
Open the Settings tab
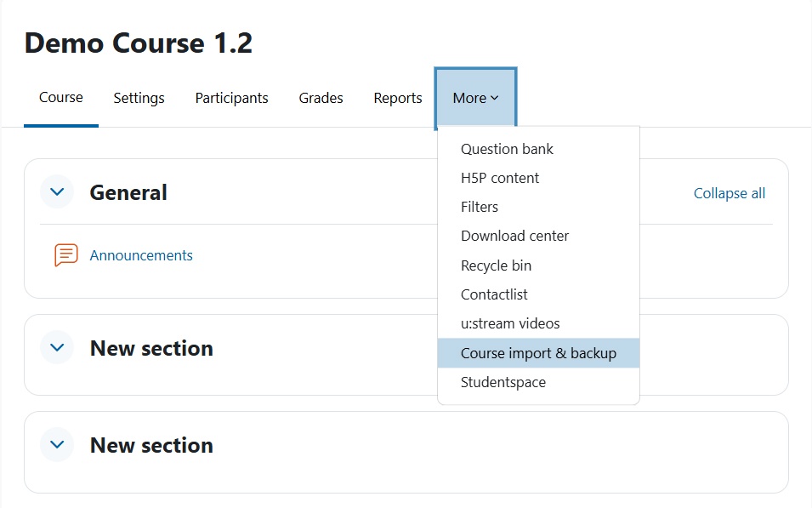click(139, 98)
